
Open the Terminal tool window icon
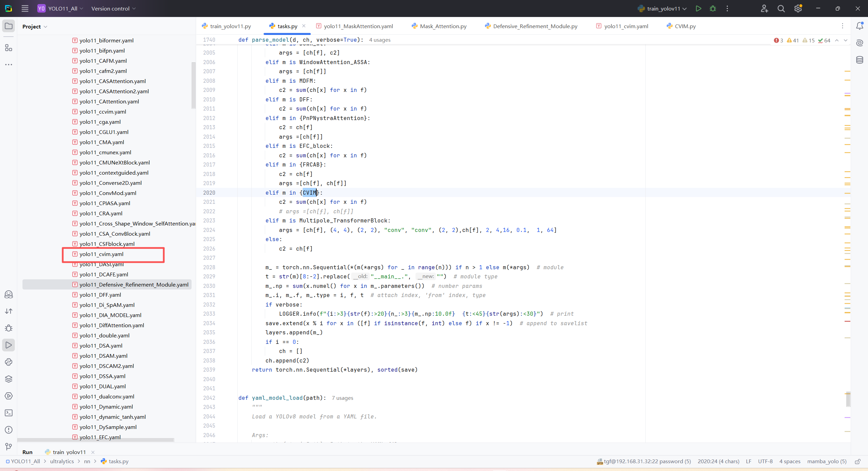point(8,413)
